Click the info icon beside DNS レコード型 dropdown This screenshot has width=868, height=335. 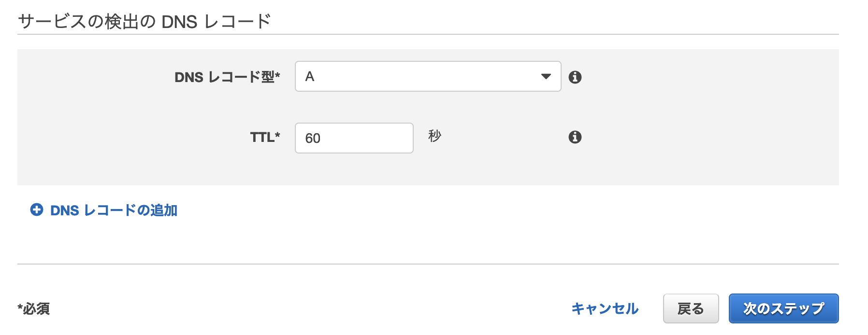coord(575,77)
